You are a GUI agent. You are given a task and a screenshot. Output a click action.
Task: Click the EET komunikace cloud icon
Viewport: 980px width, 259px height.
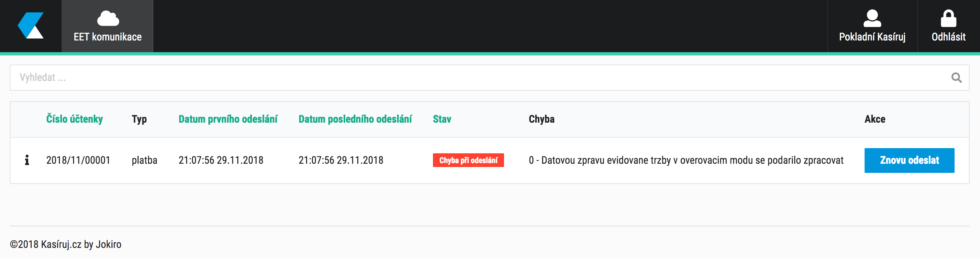[108, 18]
